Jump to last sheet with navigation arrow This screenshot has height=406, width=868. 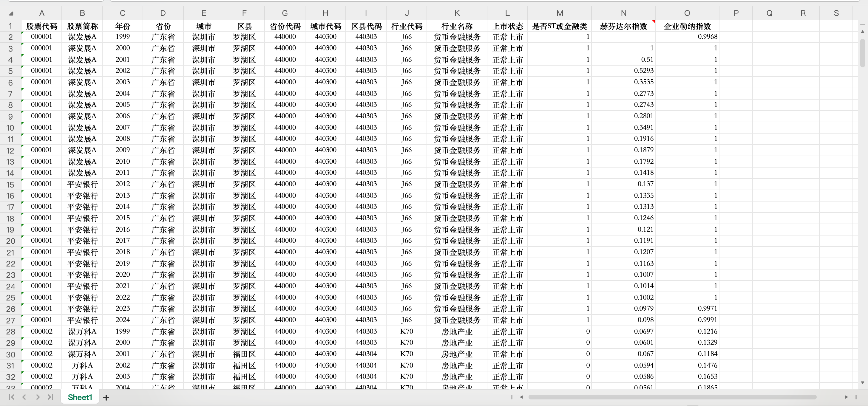point(50,397)
